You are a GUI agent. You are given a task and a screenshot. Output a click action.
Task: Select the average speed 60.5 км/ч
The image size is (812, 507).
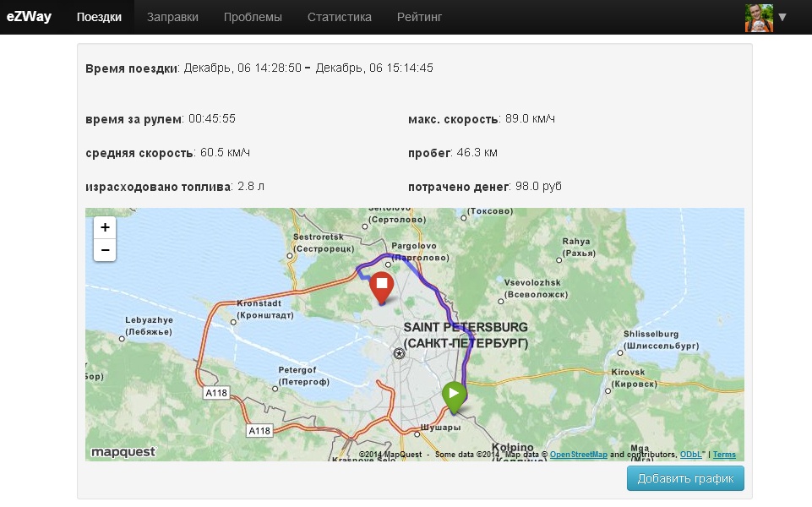tap(225, 152)
